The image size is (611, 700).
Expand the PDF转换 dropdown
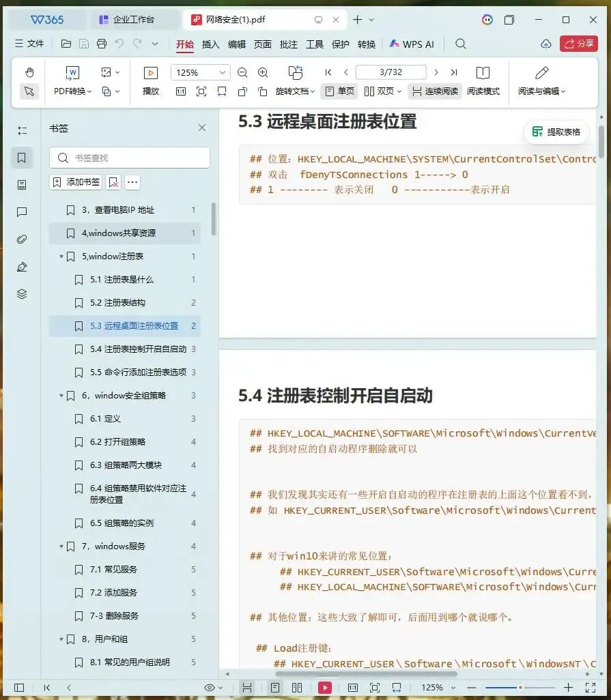[x=73, y=91]
